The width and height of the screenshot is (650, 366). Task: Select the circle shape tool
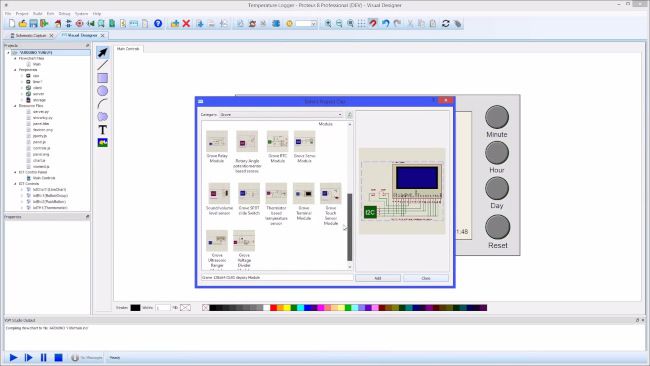tap(102, 91)
